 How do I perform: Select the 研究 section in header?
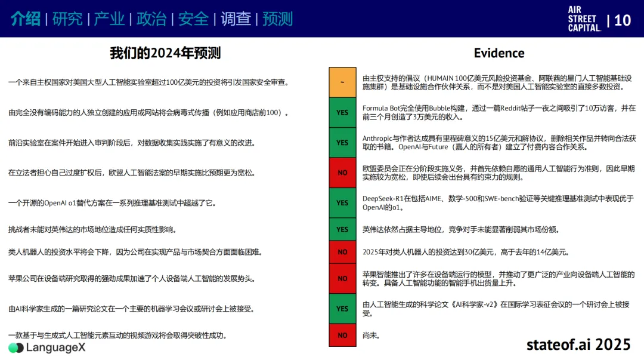tap(67, 19)
